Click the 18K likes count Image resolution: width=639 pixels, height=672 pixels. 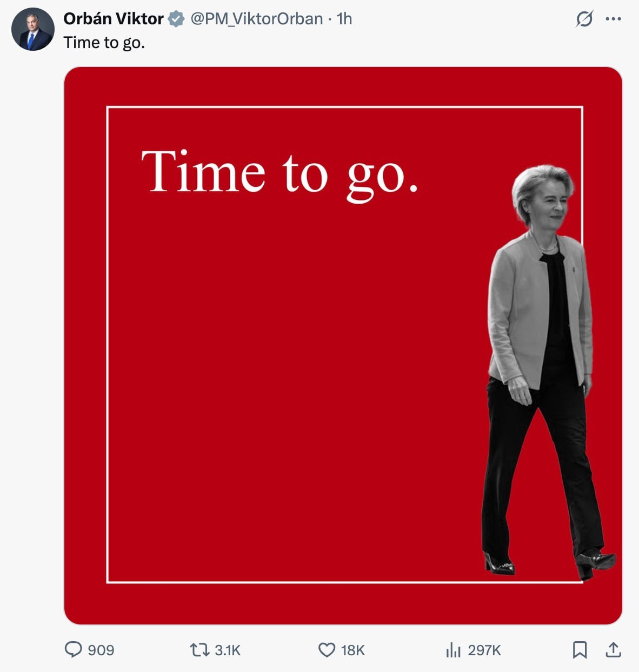pos(353,650)
